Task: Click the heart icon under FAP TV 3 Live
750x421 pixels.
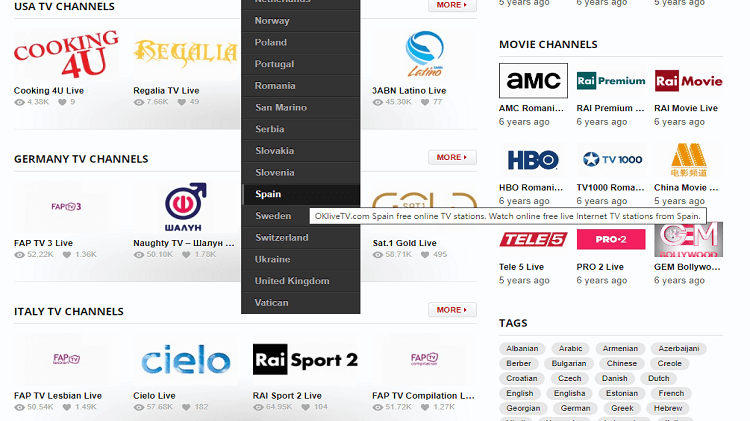Action: pyautogui.click(x=67, y=255)
